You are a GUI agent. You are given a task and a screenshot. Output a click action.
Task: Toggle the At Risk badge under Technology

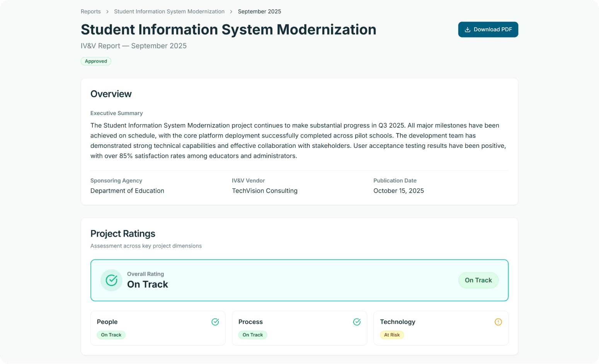[392, 335]
